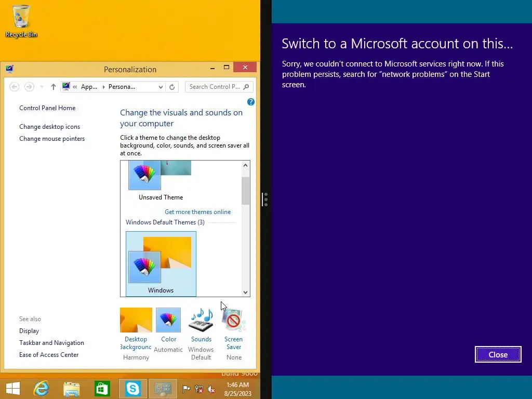Open help with the blue question mark
The height and width of the screenshot is (399, 532).
pos(251,102)
